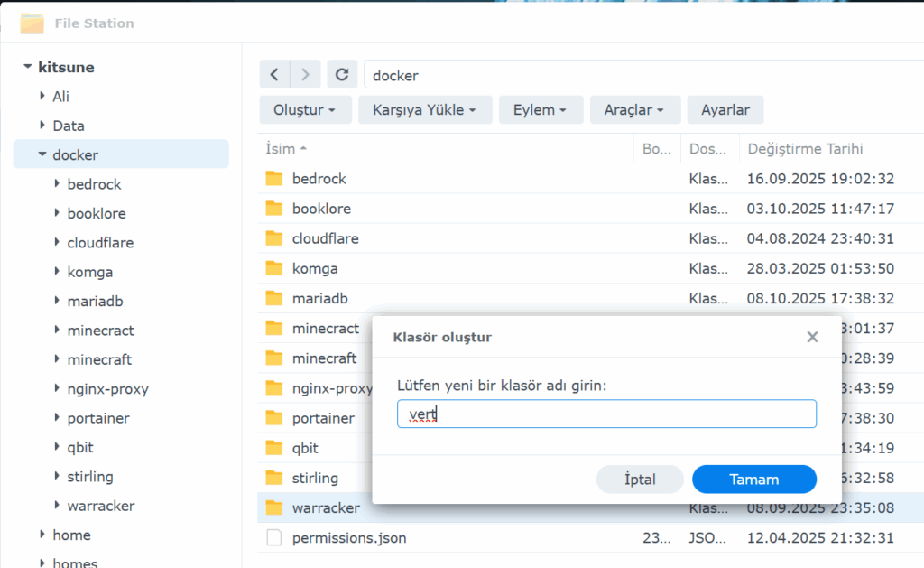
Task: Expand the Data folder in sidebar
Action: point(42,126)
